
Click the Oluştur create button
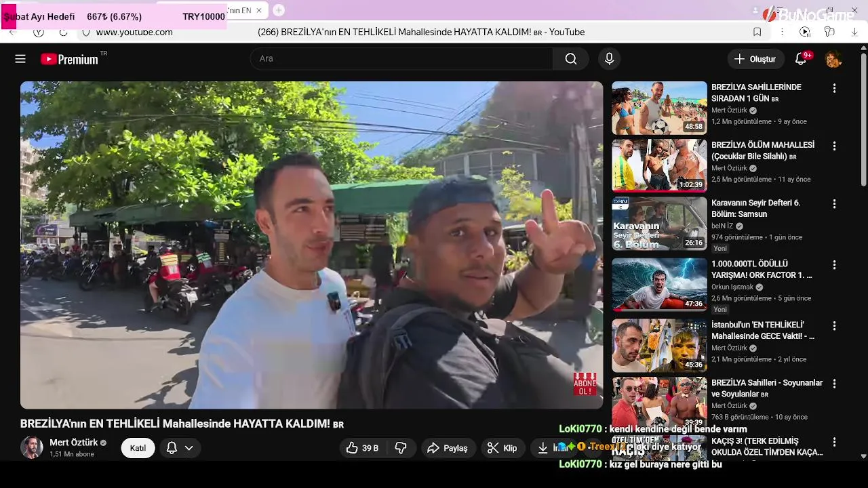[756, 59]
